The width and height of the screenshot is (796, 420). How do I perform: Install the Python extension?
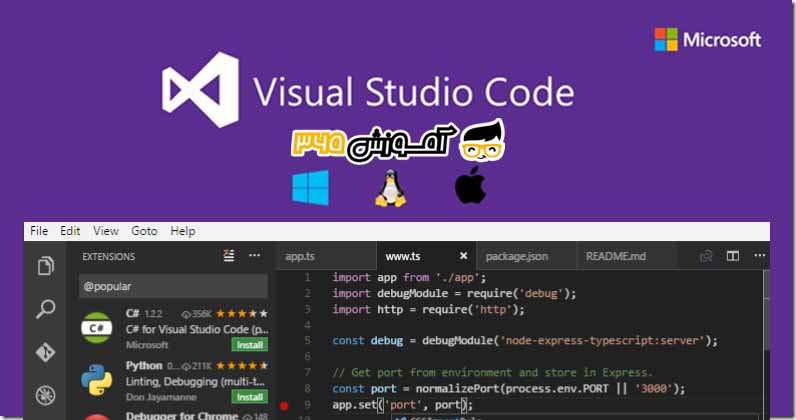[250, 397]
